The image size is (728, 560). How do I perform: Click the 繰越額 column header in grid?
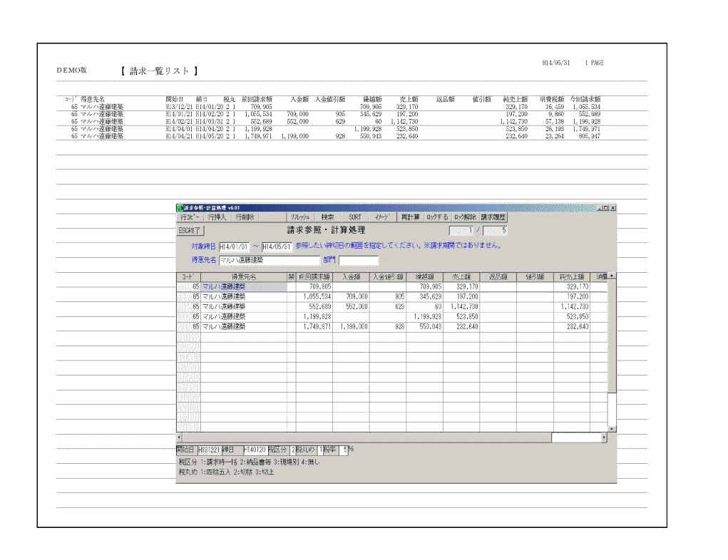click(424, 277)
